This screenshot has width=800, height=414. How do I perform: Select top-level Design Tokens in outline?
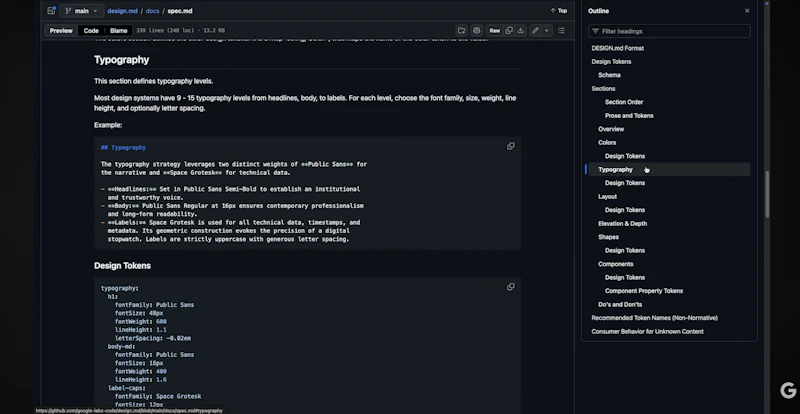click(x=611, y=61)
